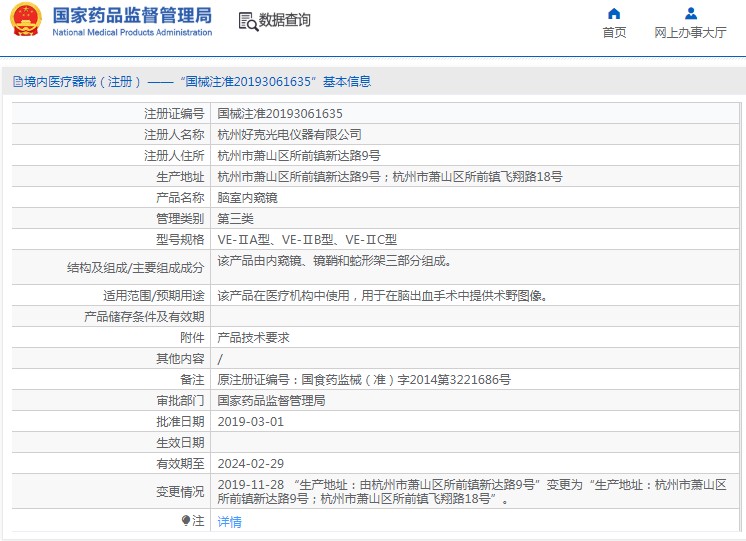Click the 生效日期 row label
The image size is (746, 541).
click(180, 443)
